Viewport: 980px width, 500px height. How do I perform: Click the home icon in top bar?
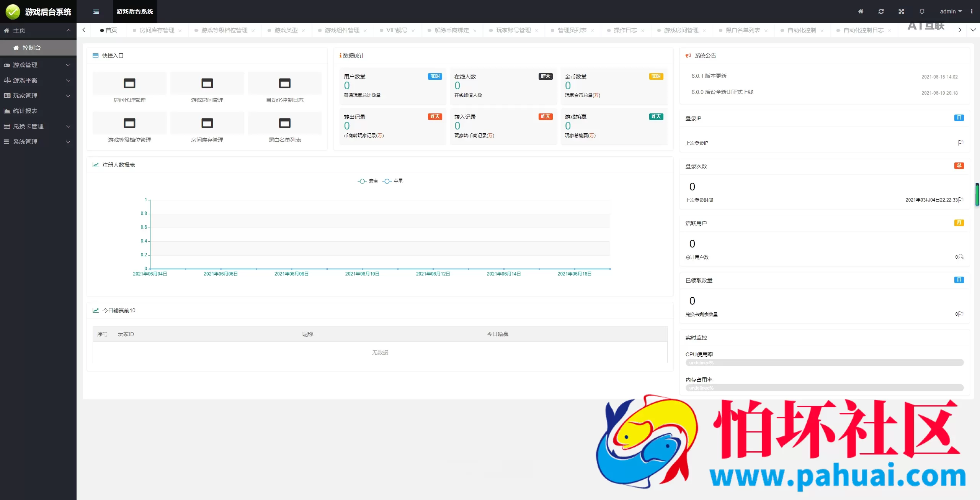tap(861, 11)
